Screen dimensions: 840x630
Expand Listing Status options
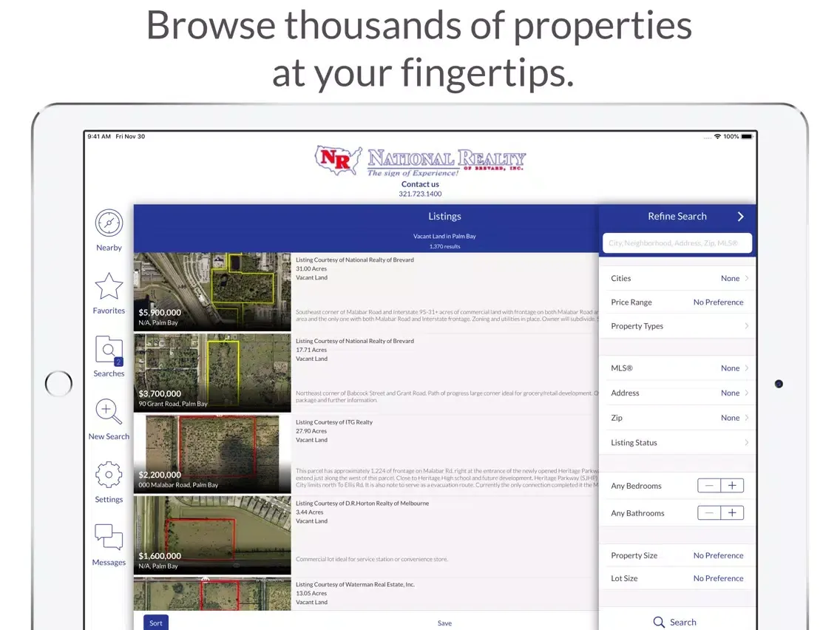677,442
